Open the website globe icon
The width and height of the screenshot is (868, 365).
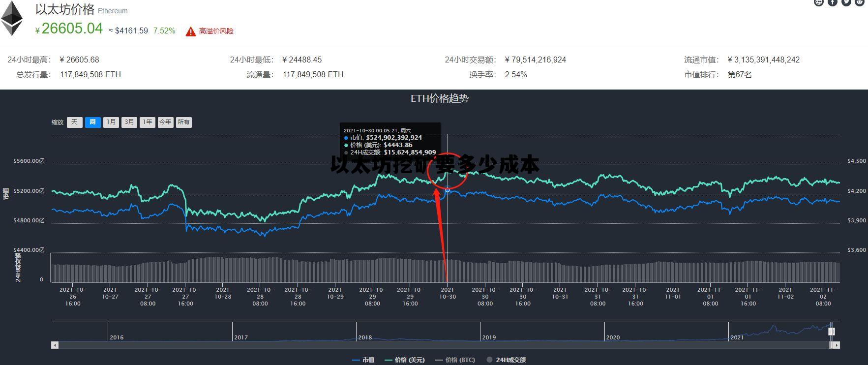pyautogui.click(x=819, y=2)
